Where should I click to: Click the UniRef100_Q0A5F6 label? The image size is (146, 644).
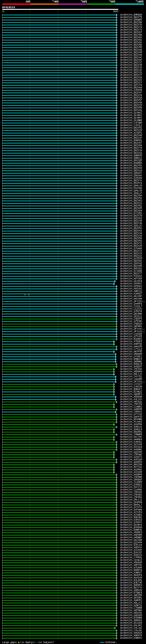pos(131,304)
